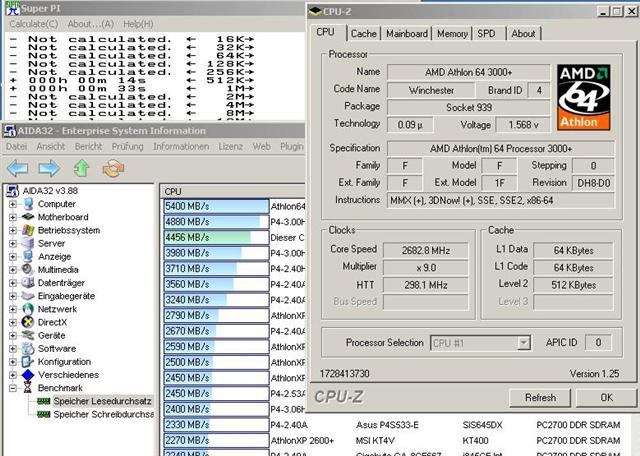Switch to the SPD tab in CPU-Z

(487, 33)
